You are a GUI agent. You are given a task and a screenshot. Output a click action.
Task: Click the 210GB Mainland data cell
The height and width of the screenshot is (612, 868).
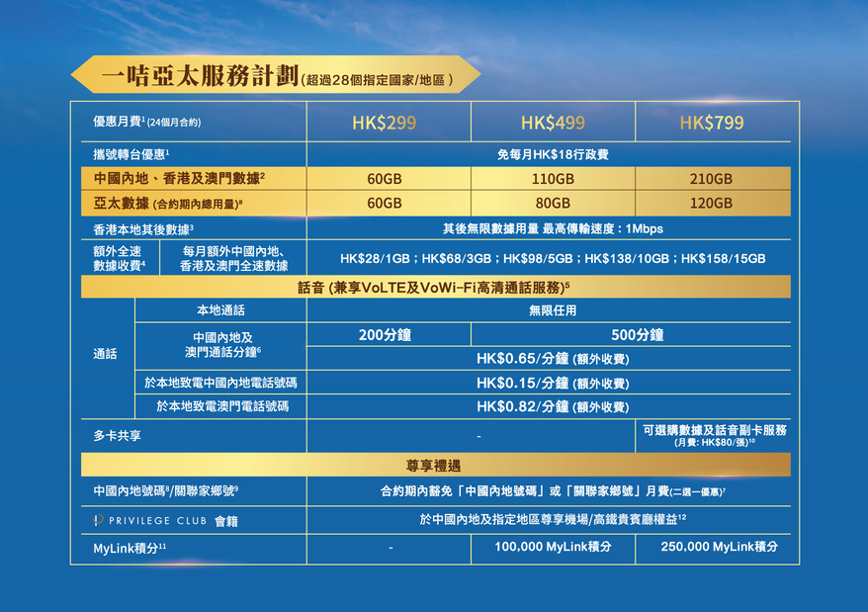coord(711,179)
